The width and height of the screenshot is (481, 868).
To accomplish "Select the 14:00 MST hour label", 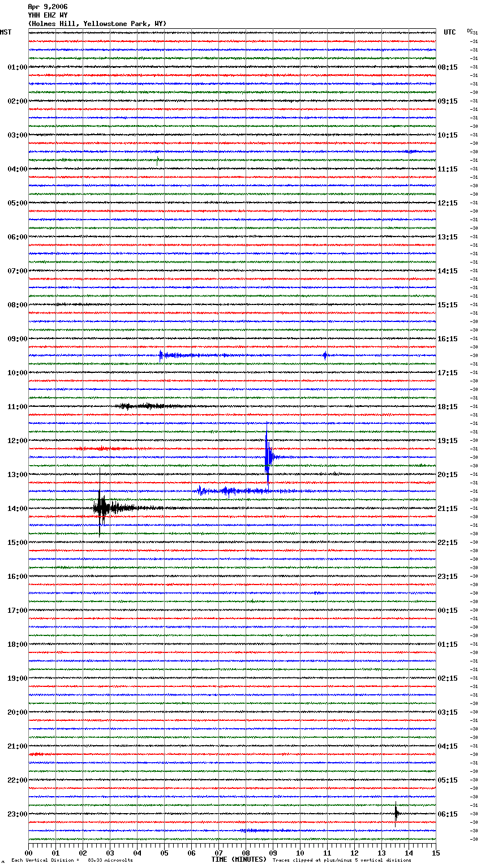I will tap(17, 509).
